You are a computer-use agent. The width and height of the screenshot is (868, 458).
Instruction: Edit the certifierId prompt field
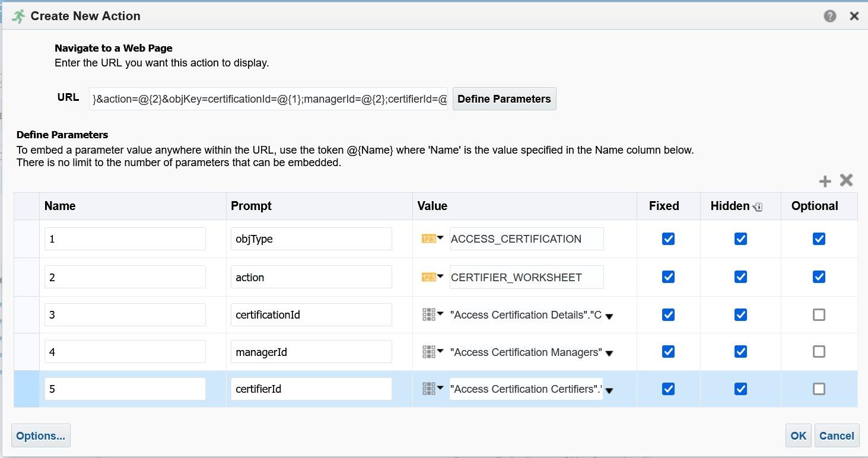tap(311, 389)
